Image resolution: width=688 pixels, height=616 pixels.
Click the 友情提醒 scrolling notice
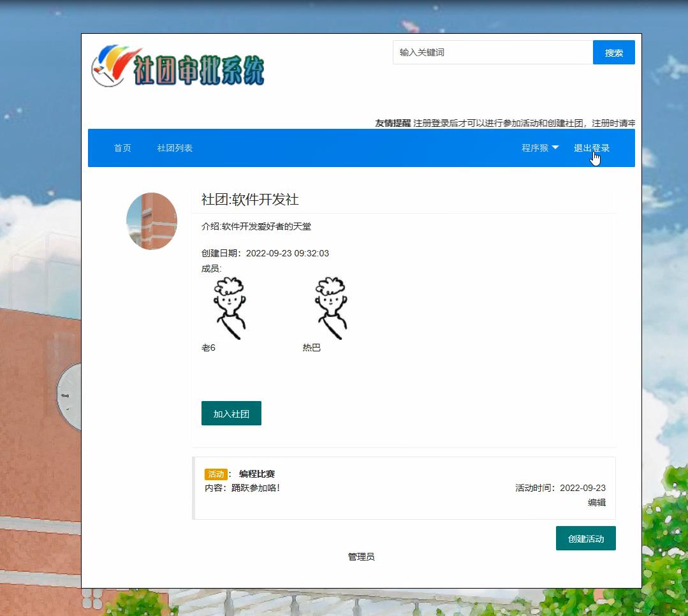pyautogui.click(x=505, y=123)
